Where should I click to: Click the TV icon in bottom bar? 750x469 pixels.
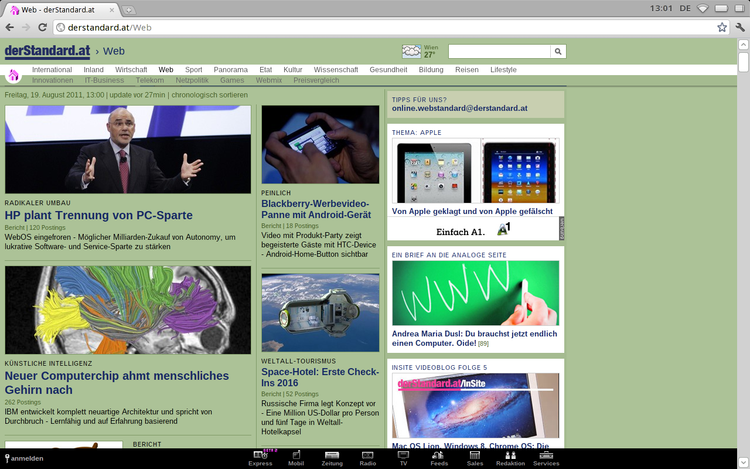click(403, 457)
